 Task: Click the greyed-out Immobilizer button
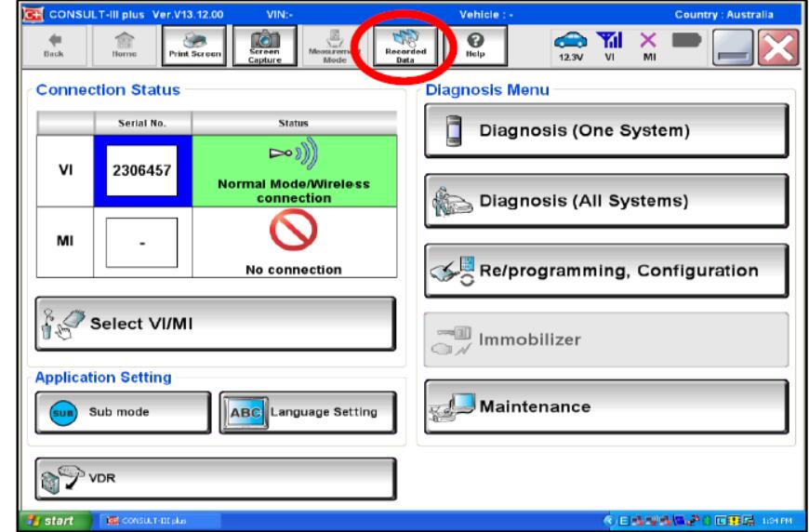pos(606,339)
